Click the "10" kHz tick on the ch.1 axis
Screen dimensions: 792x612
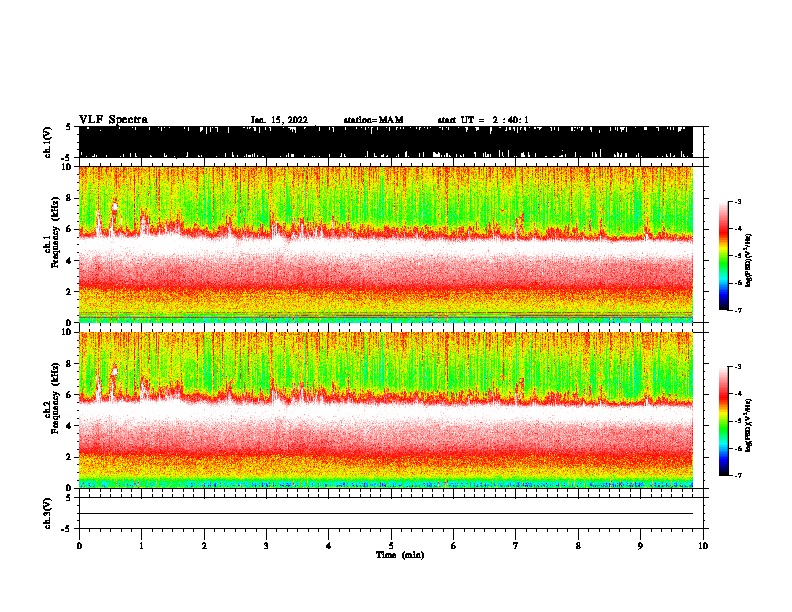tap(67, 167)
